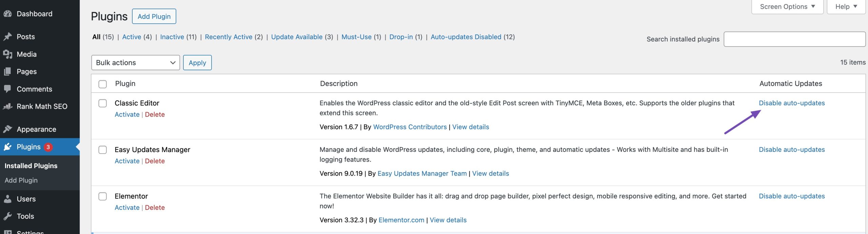868x234 pixels.
Task: Click the Tools wrench icon
Action: (x=7, y=216)
